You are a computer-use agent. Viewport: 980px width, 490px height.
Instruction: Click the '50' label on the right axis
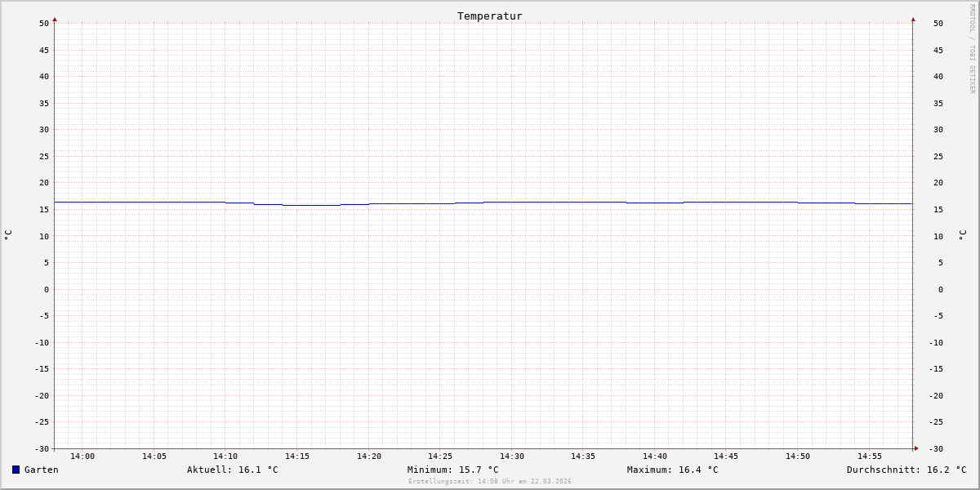[x=938, y=24]
